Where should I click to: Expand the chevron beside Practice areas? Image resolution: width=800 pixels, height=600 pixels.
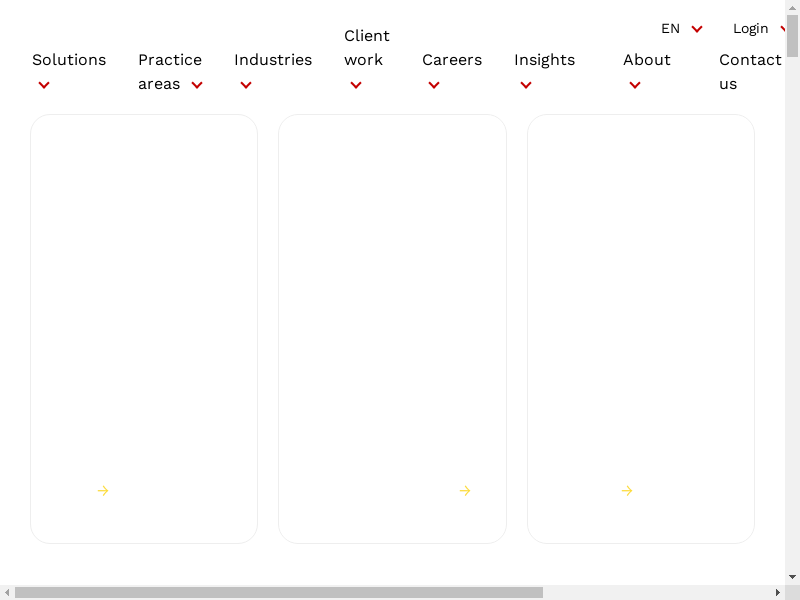pos(197,85)
